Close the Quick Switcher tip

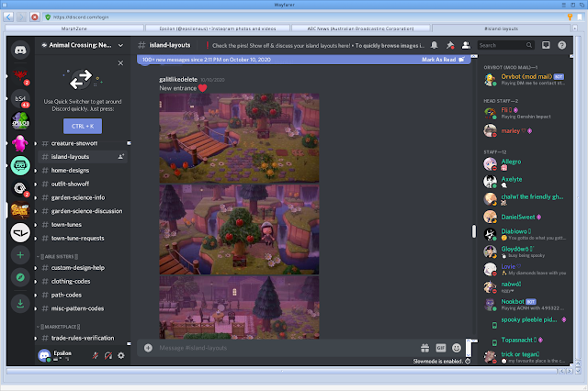tap(120, 63)
